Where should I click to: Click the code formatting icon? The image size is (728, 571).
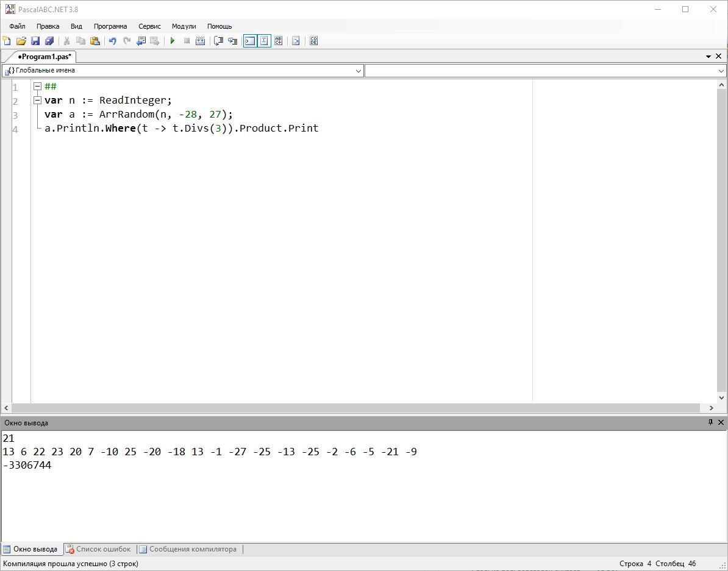point(296,41)
